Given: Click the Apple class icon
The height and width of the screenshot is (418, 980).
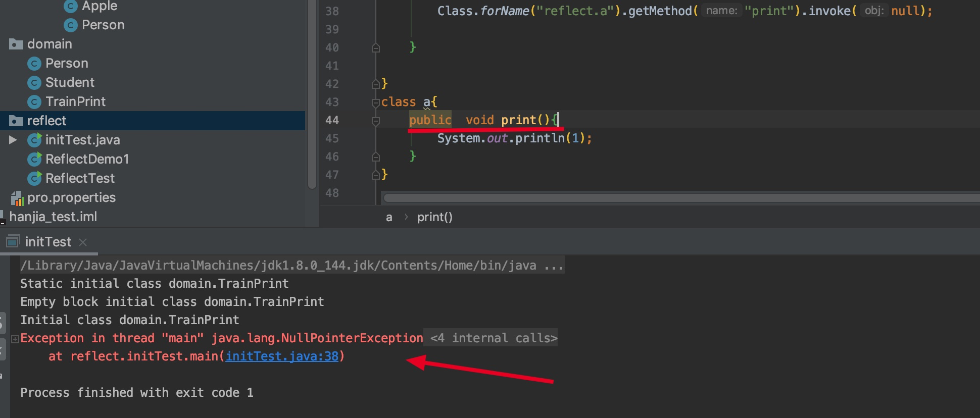Looking at the screenshot, I should click(70, 6).
